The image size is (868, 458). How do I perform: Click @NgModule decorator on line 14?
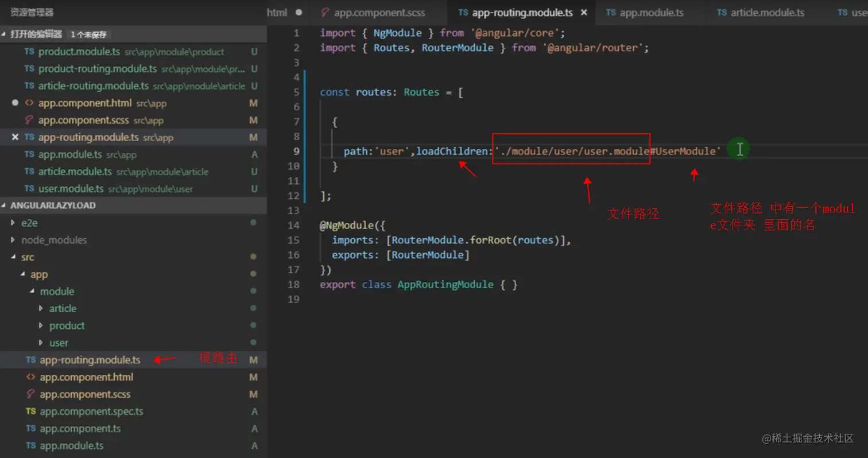point(346,225)
